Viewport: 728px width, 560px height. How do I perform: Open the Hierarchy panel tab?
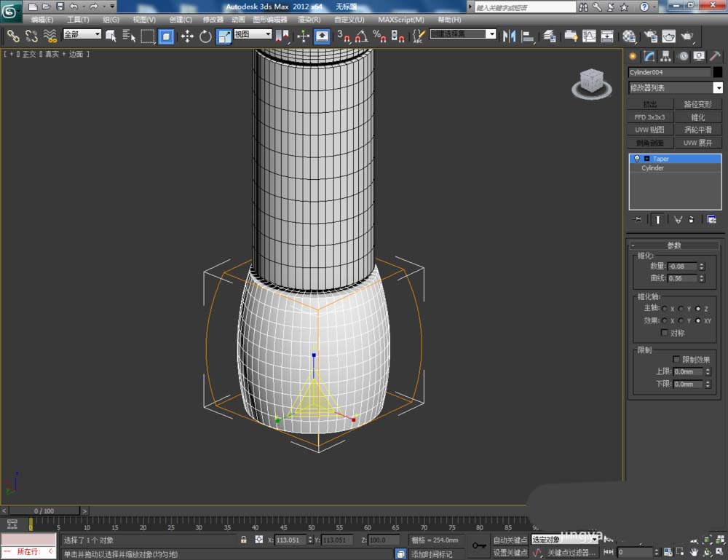[665, 56]
